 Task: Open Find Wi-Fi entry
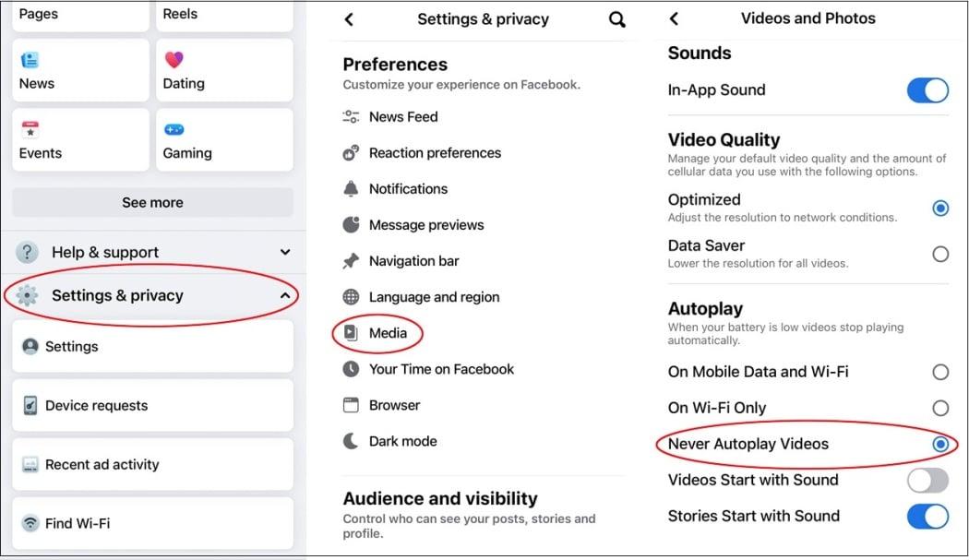click(152, 523)
